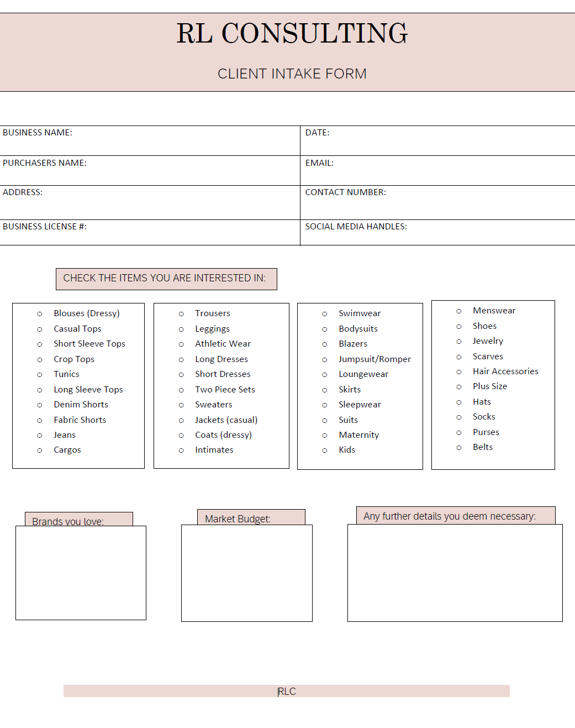Click the Intimates item
Image resolution: width=575 pixels, height=728 pixels.
click(214, 450)
